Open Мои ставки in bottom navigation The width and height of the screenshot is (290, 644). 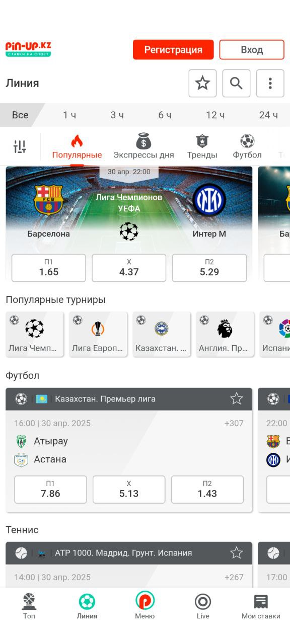pos(261,606)
